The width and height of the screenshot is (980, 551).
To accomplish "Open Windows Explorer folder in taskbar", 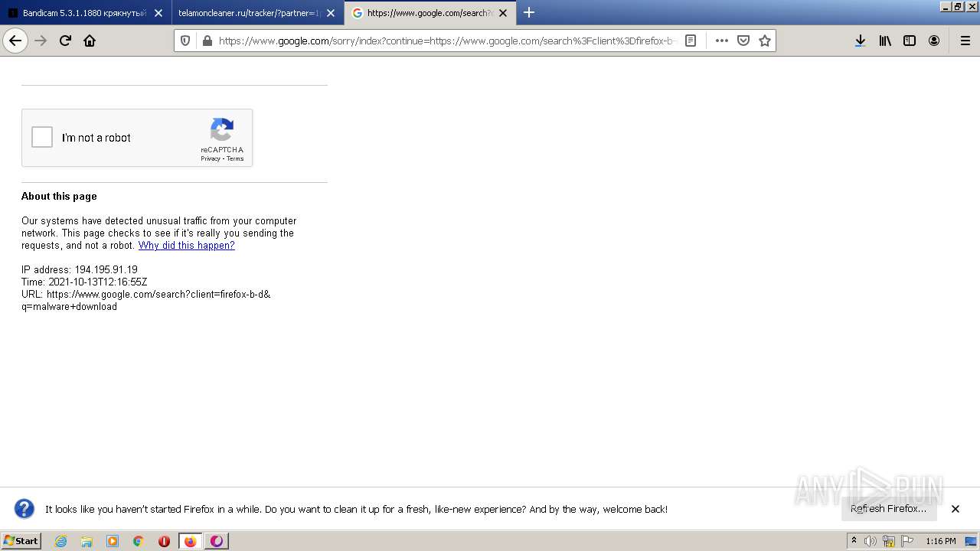I will pos(87,541).
